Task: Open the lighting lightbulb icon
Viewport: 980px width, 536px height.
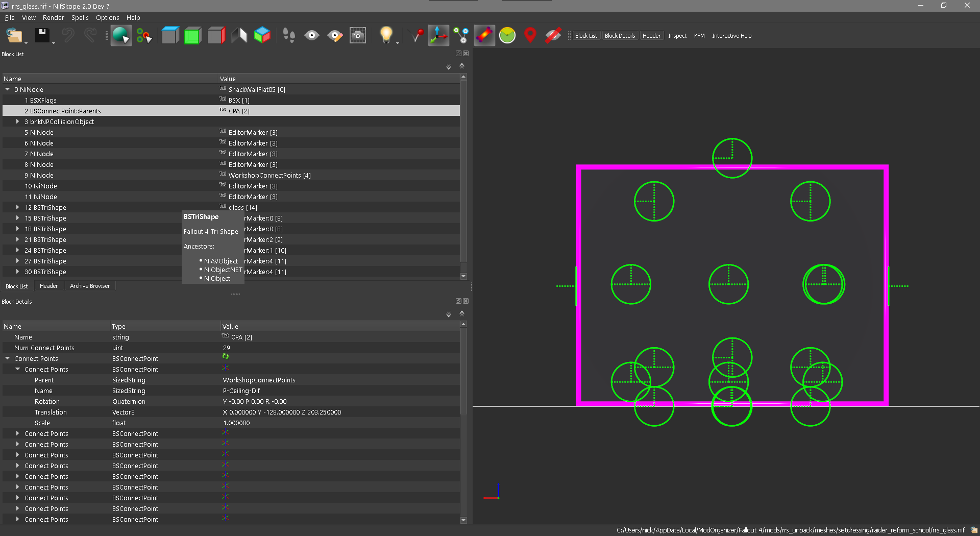Action: [x=386, y=35]
